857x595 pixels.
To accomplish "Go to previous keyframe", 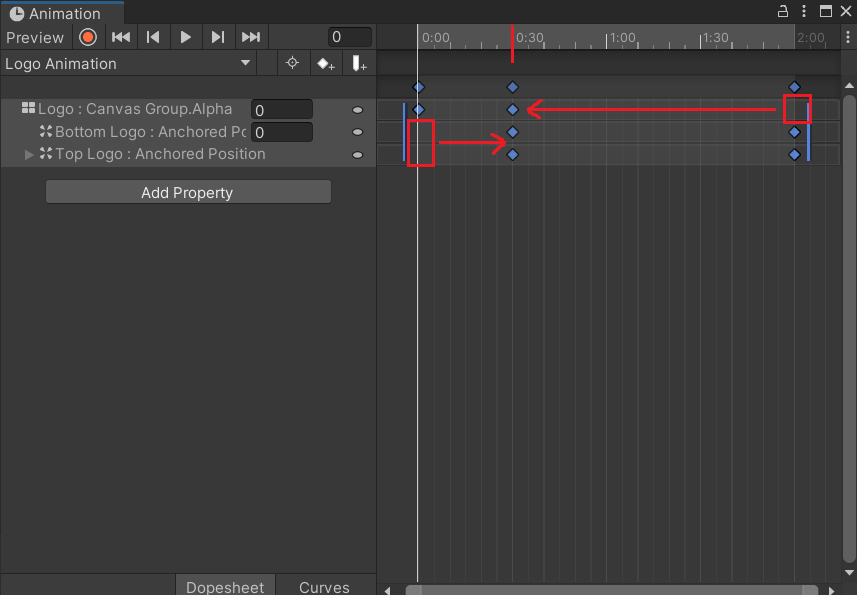I will pos(153,37).
